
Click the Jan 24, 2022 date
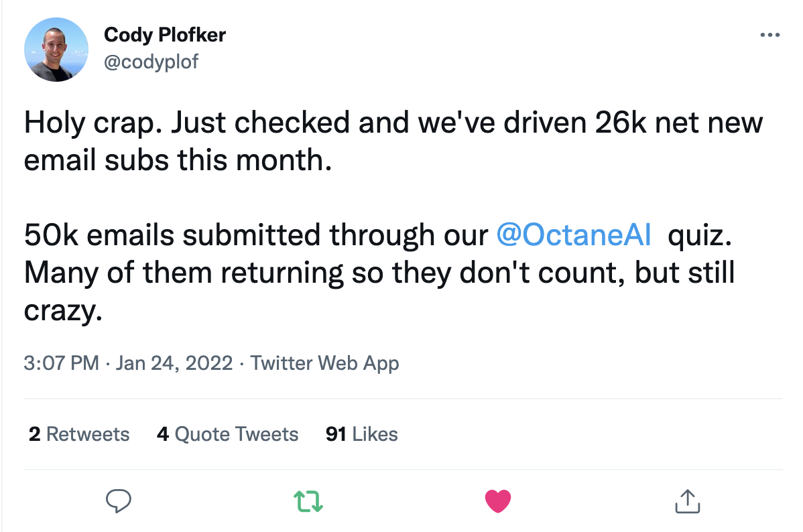[x=174, y=364]
